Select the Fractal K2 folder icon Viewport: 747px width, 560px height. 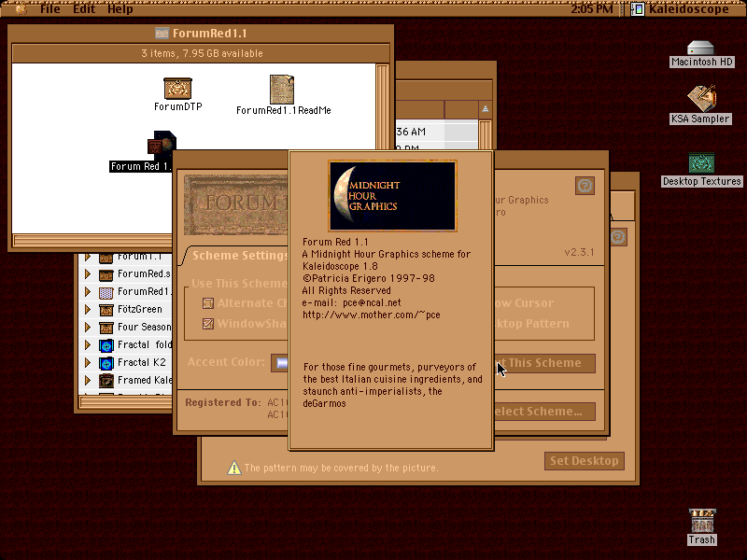pyautogui.click(x=106, y=363)
